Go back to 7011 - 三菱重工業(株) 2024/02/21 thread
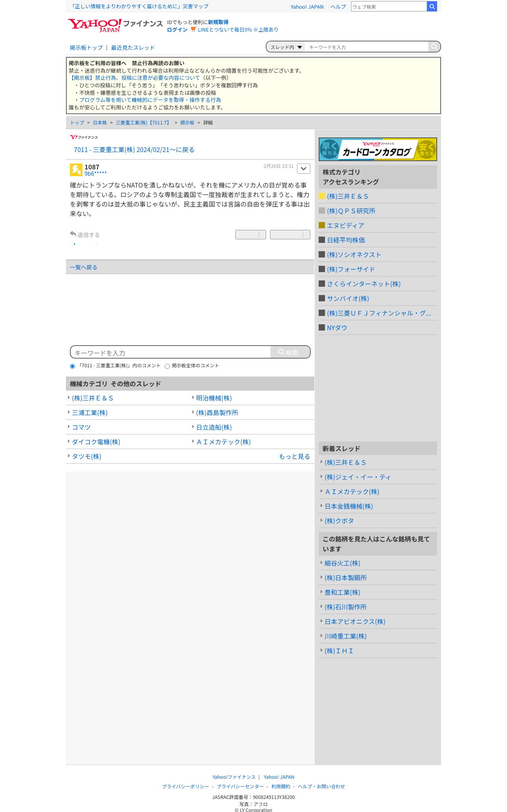507x812 pixels. pyautogui.click(x=134, y=150)
